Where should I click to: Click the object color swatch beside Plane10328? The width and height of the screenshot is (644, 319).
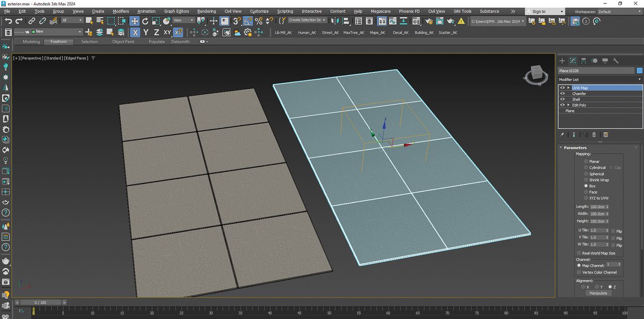(x=639, y=71)
